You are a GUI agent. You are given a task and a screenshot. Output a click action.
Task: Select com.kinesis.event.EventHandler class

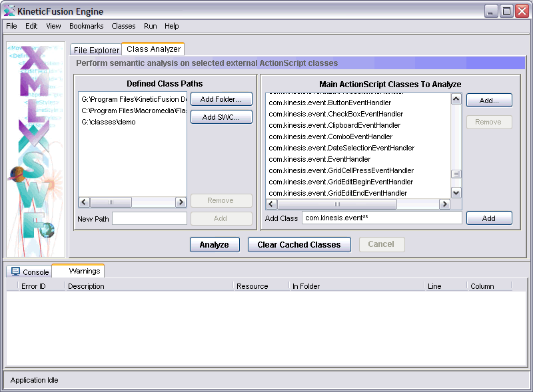point(358,159)
